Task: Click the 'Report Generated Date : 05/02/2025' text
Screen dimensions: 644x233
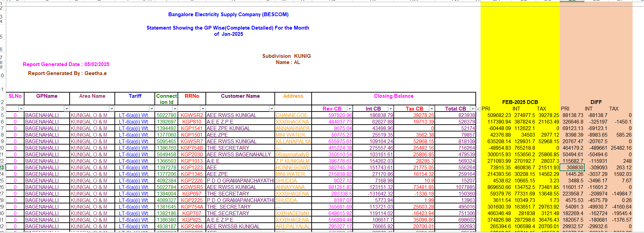Action: pyautogui.click(x=66, y=64)
